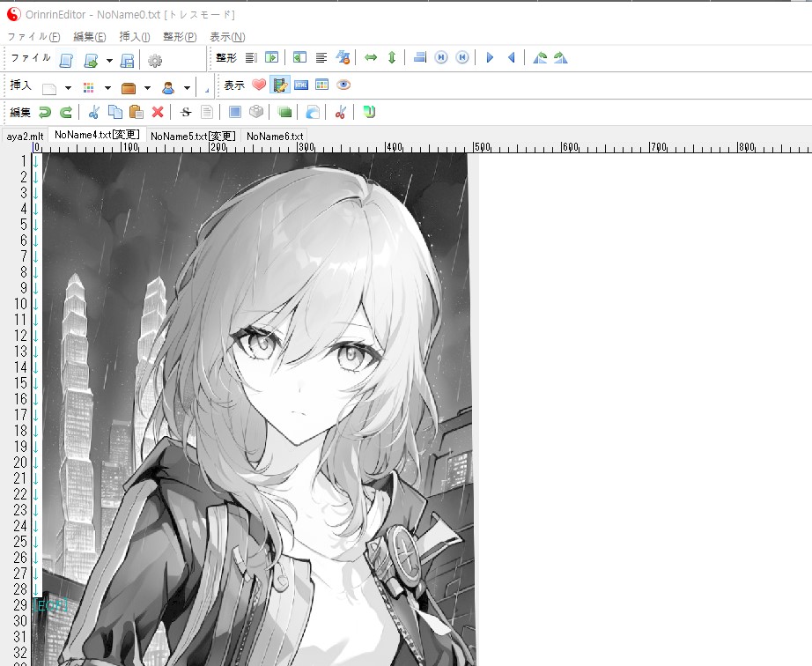Click the strikethrough S icon
Viewport: 812px width, 666px height.
pyautogui.click(x=185, y=112)
